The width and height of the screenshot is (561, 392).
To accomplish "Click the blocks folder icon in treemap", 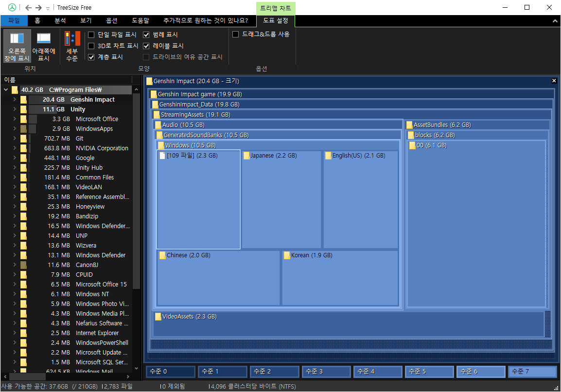I will tap(411, 135).
